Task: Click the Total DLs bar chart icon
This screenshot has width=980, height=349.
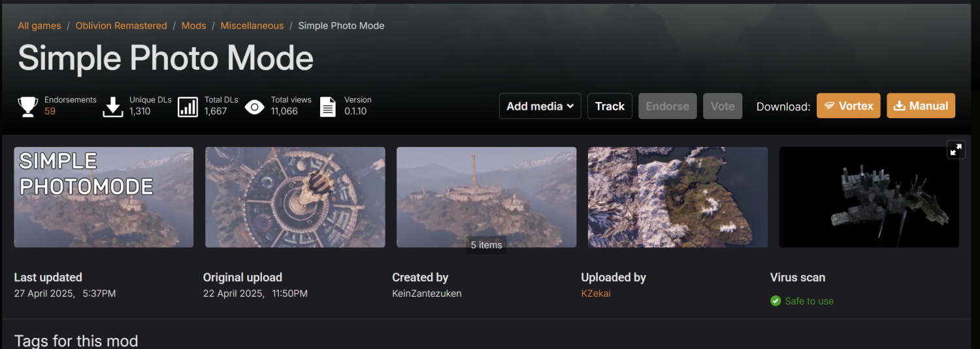Action: (x=188, y=106)
